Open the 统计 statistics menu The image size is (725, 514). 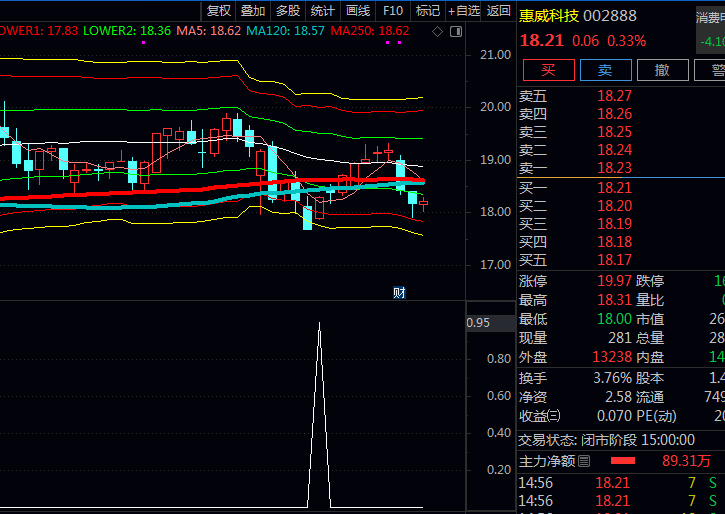click(x=322, y=11)
